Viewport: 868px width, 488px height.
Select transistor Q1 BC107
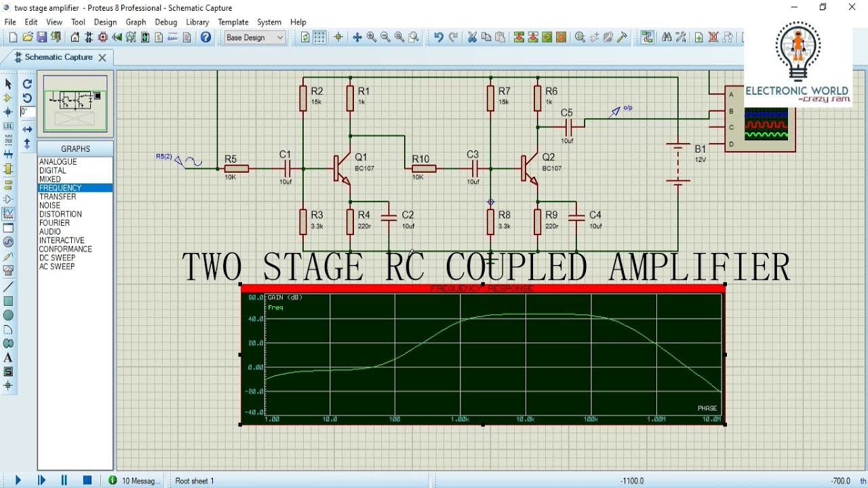tap(342, 169)
